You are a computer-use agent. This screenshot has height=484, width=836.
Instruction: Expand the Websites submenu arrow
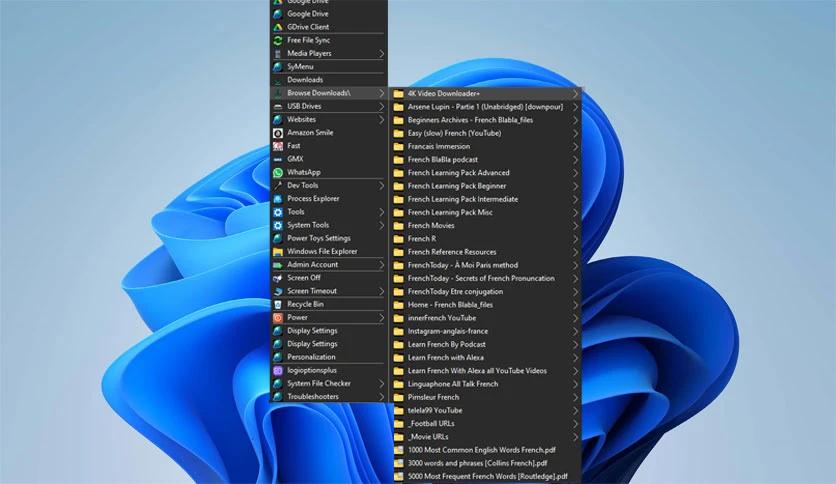tap(382, 120)
